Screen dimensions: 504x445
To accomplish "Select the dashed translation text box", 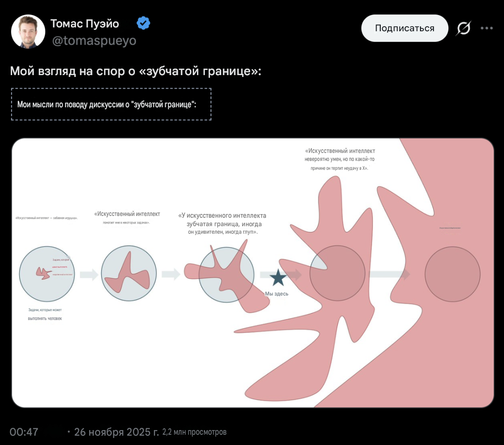I will pyautogui.click(x=111, y=104).
